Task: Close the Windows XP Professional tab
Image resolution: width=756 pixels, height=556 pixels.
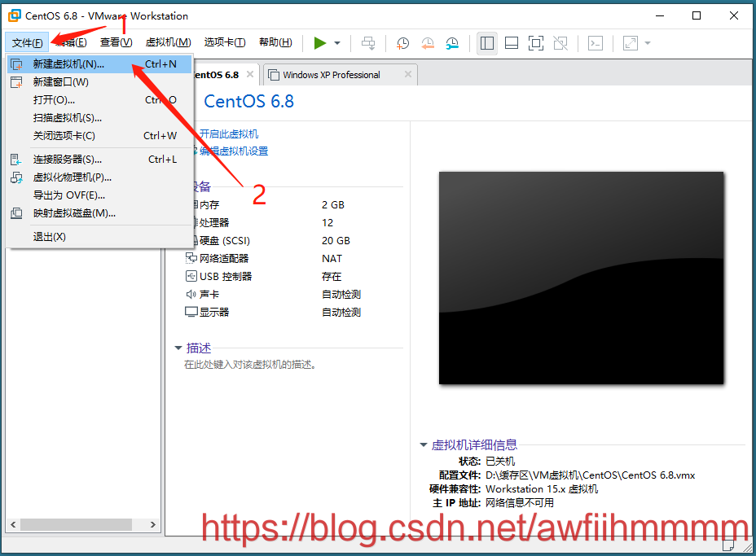Action: point(408,74)
